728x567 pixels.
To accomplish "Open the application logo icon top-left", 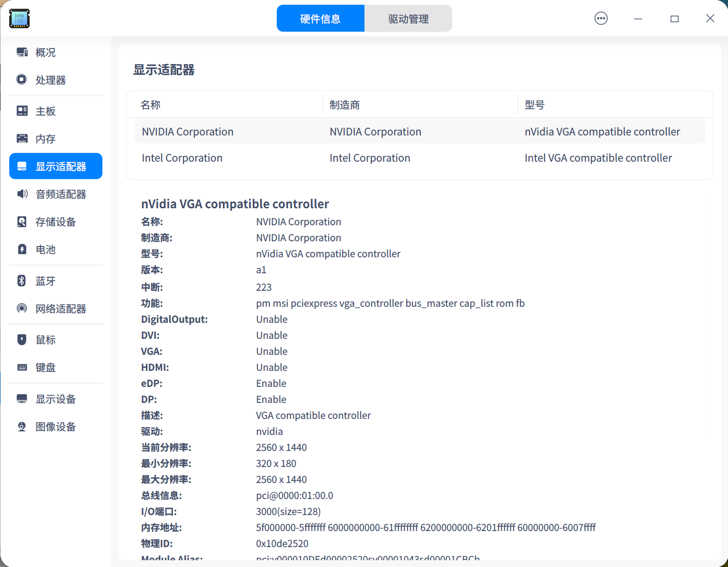I will pos(19,18).
